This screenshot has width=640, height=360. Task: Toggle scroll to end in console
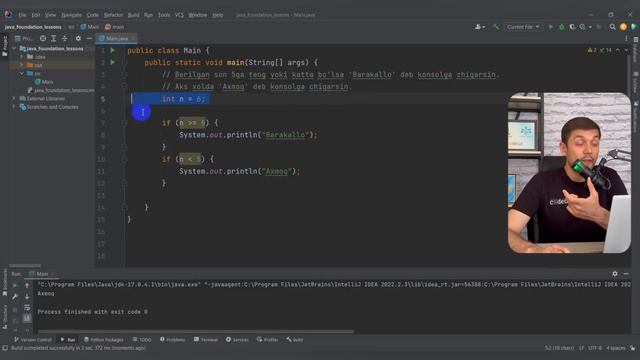pyautogui.click(x=27, y=318)
